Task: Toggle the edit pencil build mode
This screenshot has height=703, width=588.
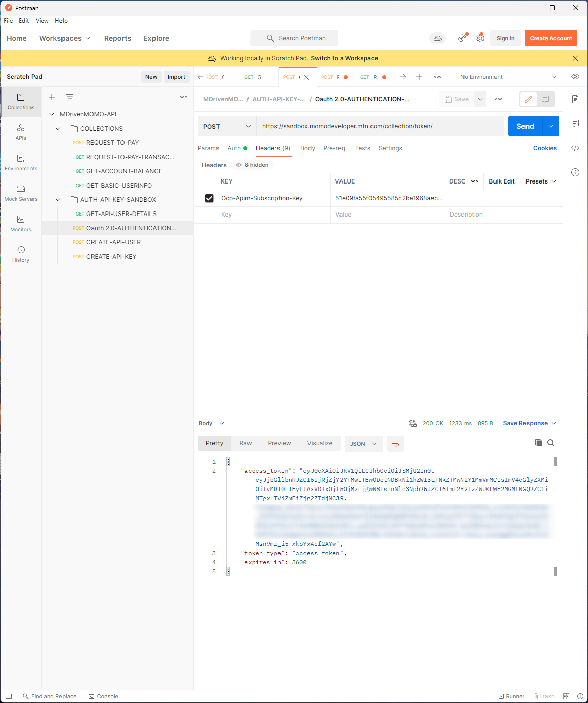Action: click(x=529, y=99)
